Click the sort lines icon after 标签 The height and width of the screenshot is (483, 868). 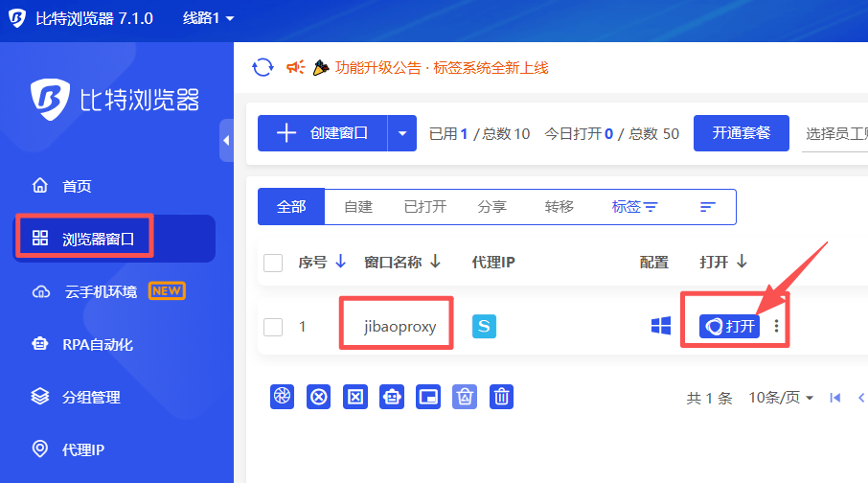coord(708,207)
